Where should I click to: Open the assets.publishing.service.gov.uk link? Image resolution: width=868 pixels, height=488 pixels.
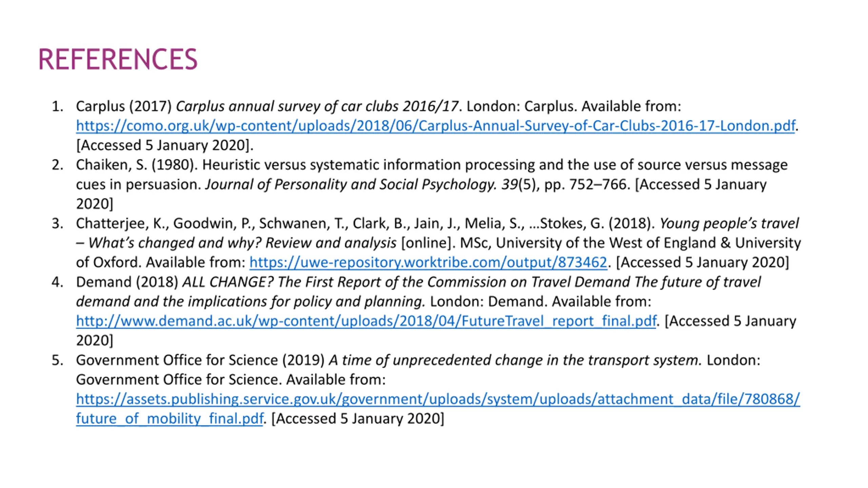[x=437, y=399]
